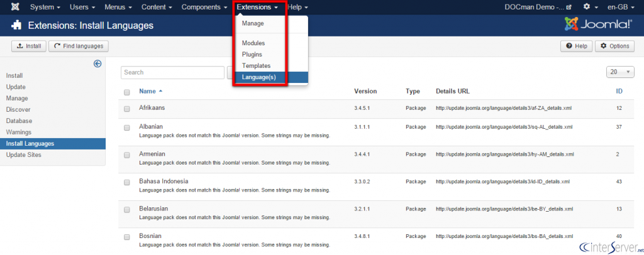Click the hy-AM_details.xml details URL
Viewport: 644px width, 255px height.
point(505,155)
